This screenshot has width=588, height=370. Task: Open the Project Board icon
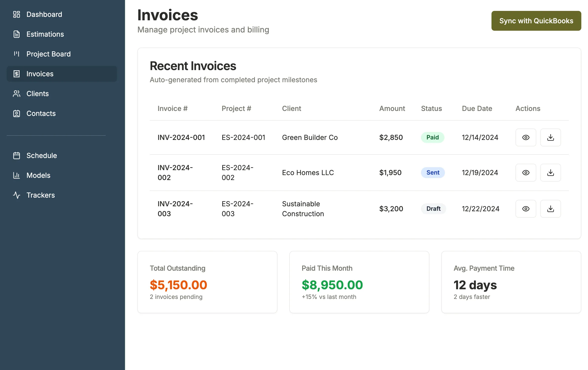tap(16, 54)
